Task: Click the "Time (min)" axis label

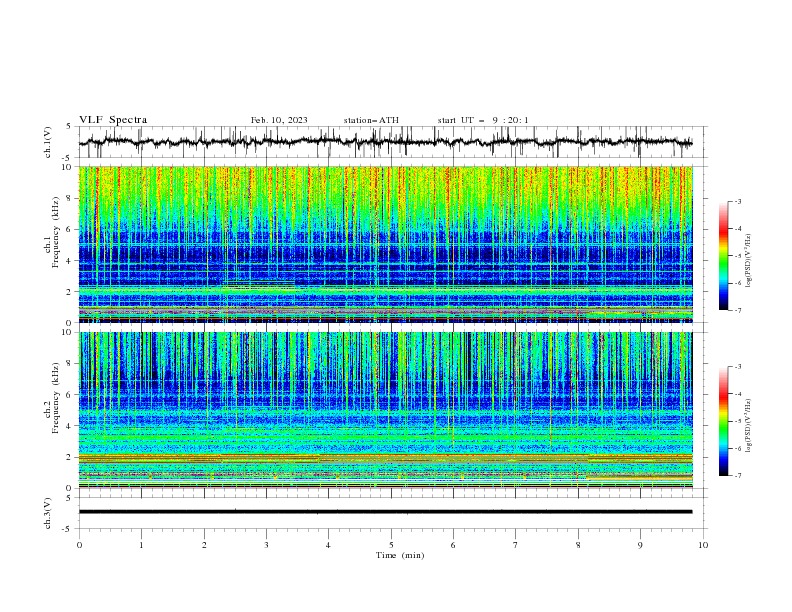Action: click(x=400, y=555)
